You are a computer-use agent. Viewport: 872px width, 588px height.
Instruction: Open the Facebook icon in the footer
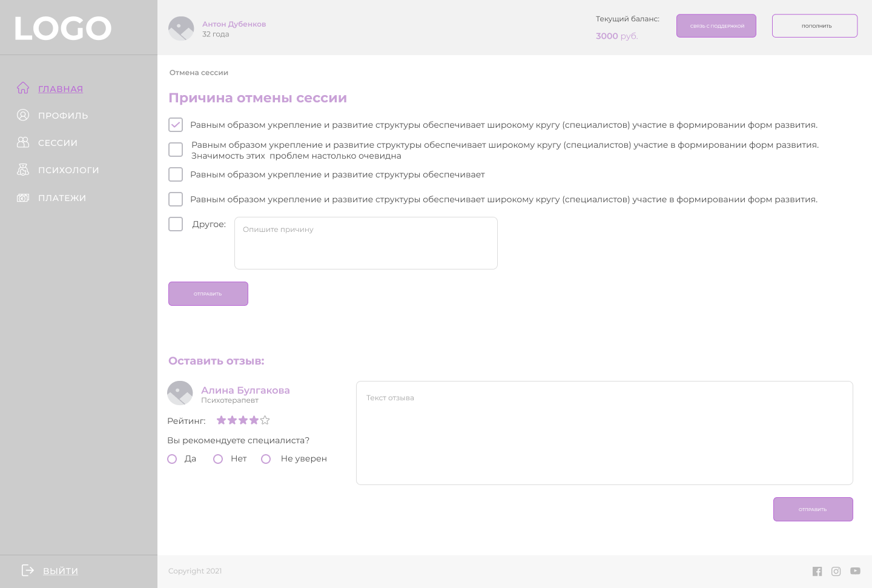pos(817,571)
